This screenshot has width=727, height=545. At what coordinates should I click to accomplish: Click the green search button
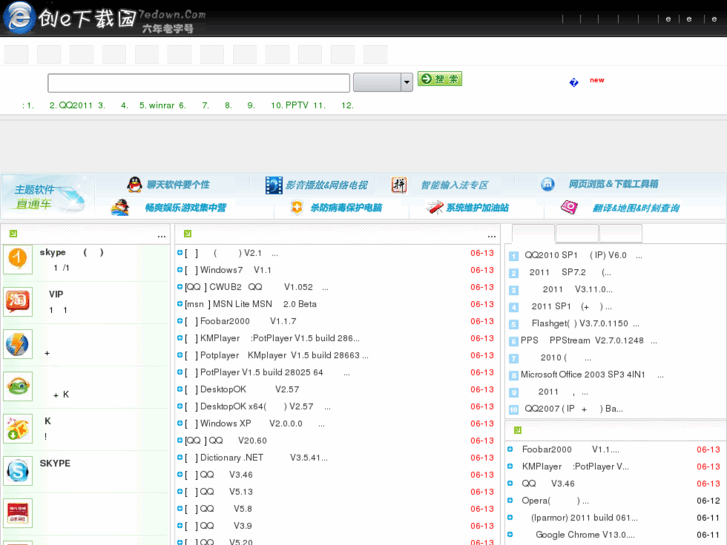point(440,79)
